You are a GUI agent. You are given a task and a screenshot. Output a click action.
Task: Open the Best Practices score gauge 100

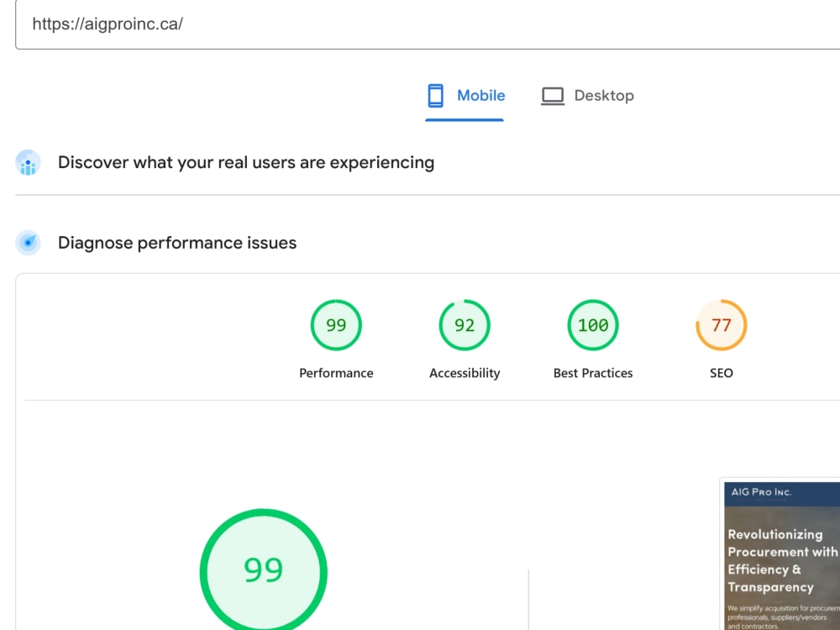tap(593, 325)
